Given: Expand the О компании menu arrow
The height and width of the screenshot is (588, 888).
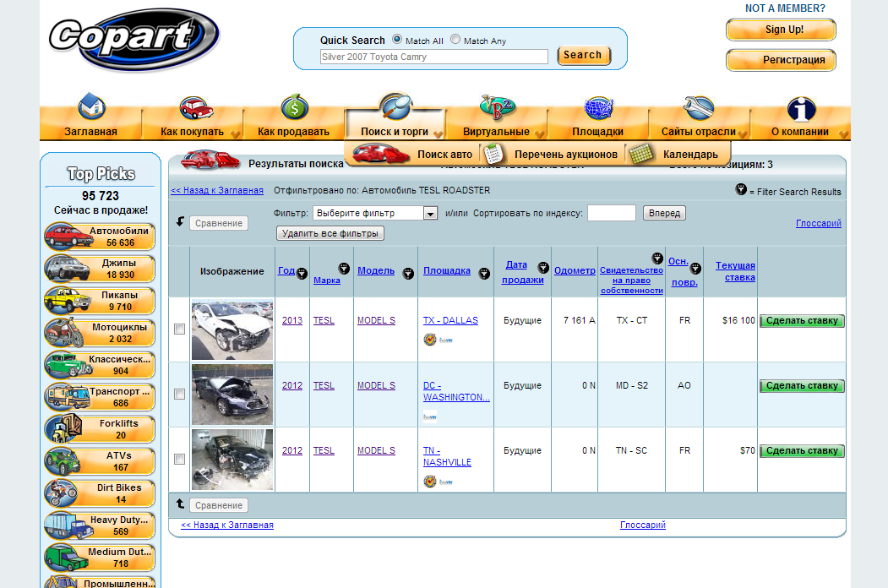Looking at the screenshot, I should (844, 134).
